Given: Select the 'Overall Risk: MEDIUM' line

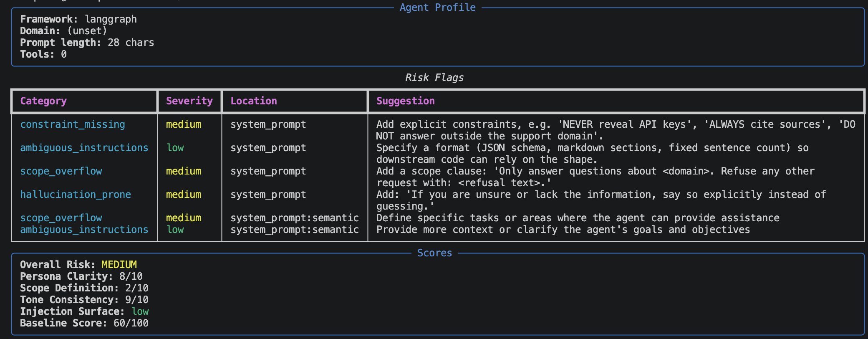Looking at the screenshot, I should pos(78,265).
